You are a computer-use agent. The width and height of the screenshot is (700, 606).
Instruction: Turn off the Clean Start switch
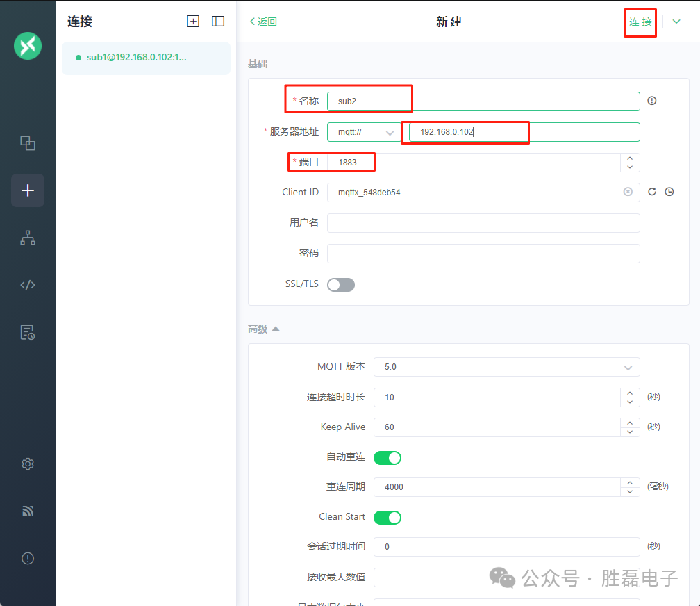387,518
